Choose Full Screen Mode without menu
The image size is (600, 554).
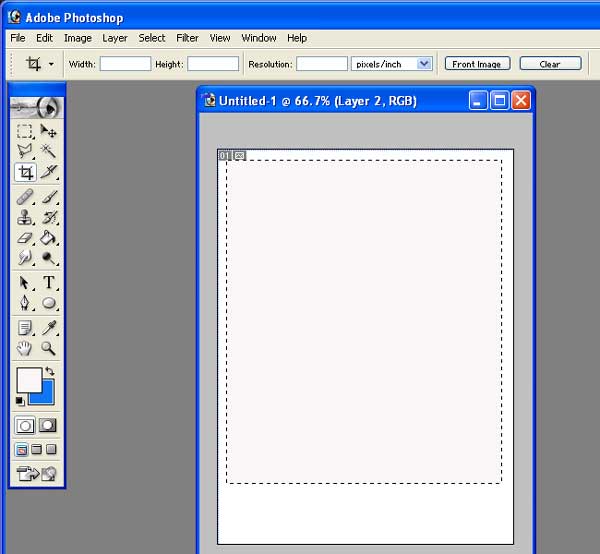[51, 449]
